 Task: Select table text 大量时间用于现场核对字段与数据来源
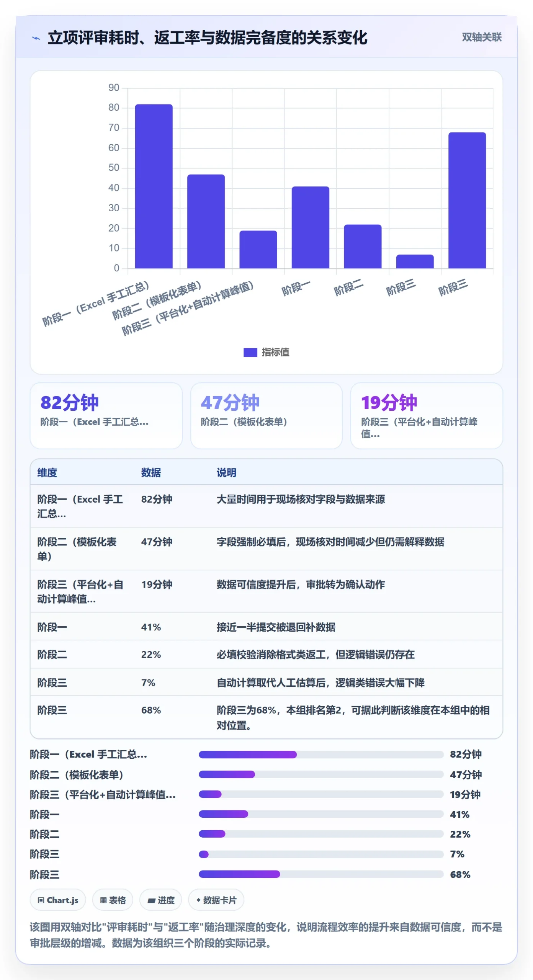click(x=301, y=499)
